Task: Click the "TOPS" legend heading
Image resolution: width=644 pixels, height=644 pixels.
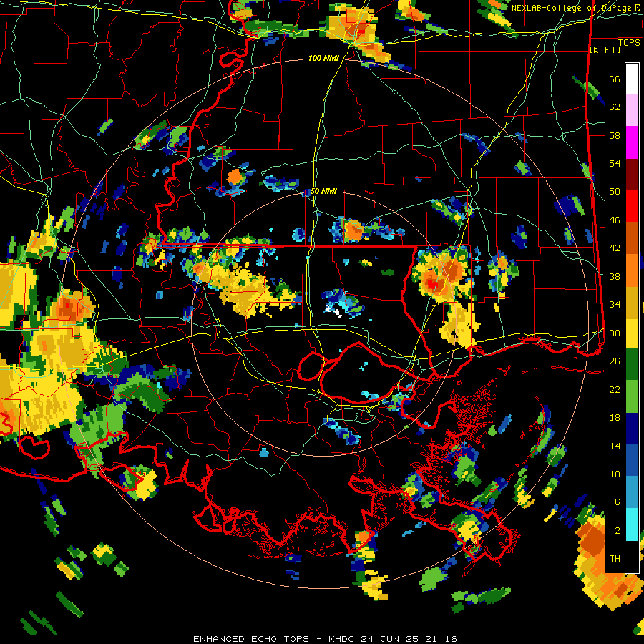Action: 629,43
